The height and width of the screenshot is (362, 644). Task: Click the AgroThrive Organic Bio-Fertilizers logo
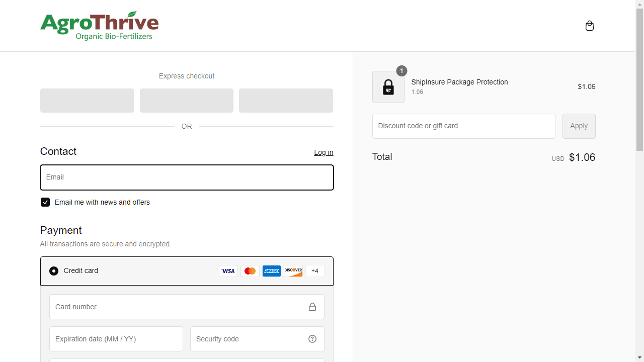[100, 26]
